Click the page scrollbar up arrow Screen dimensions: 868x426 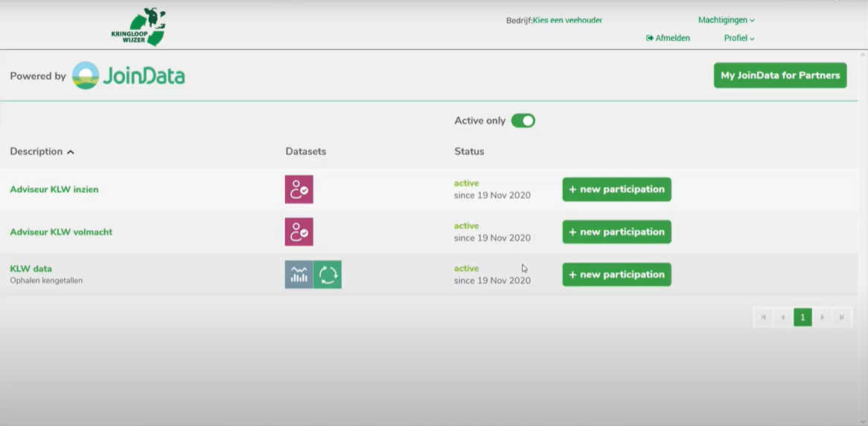coord(863,55)
